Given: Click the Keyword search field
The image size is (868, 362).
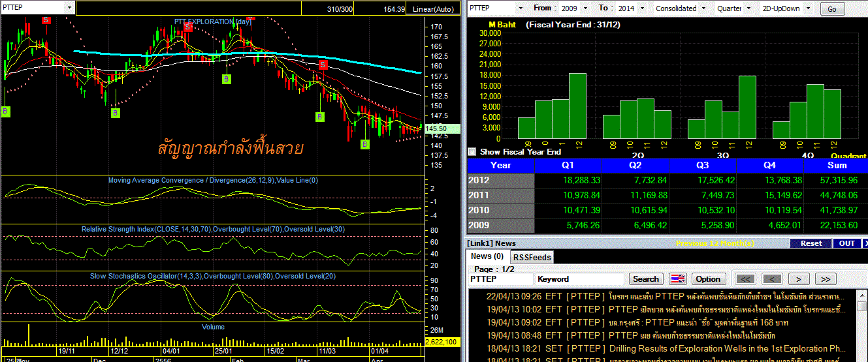Looking at the screenshot, I should click(581, 279).
